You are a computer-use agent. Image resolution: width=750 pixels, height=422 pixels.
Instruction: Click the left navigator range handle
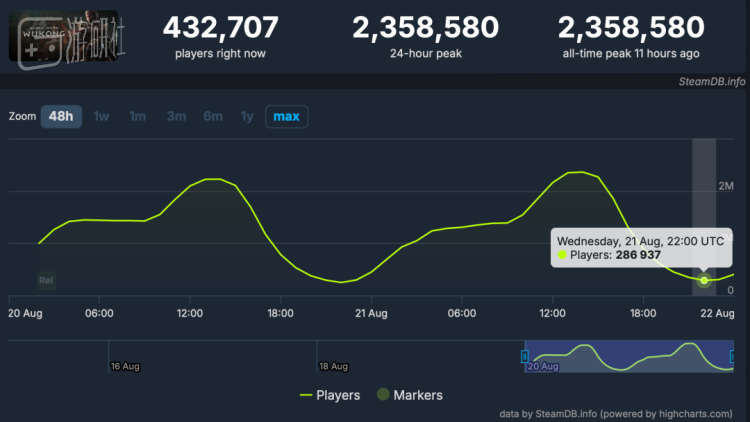(525, 356)
